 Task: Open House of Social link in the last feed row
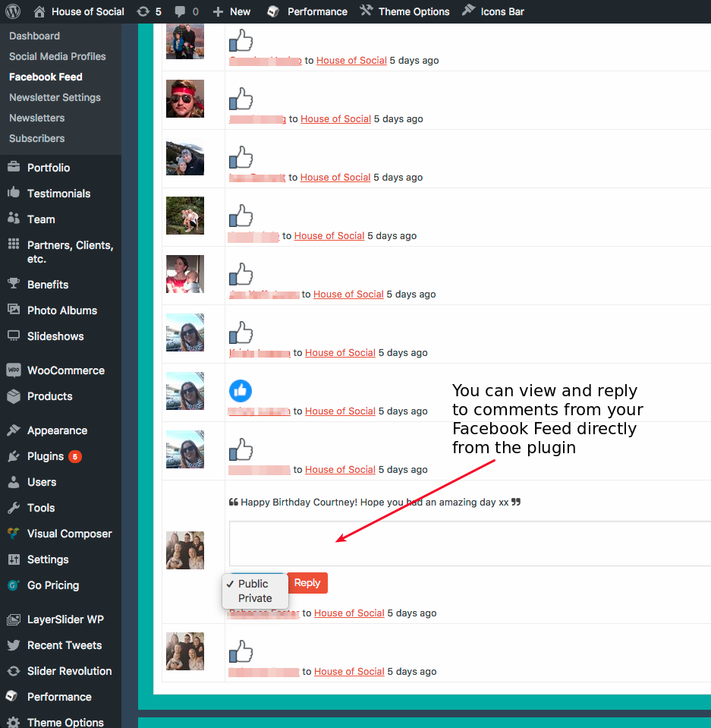click(x=349, y=671)
